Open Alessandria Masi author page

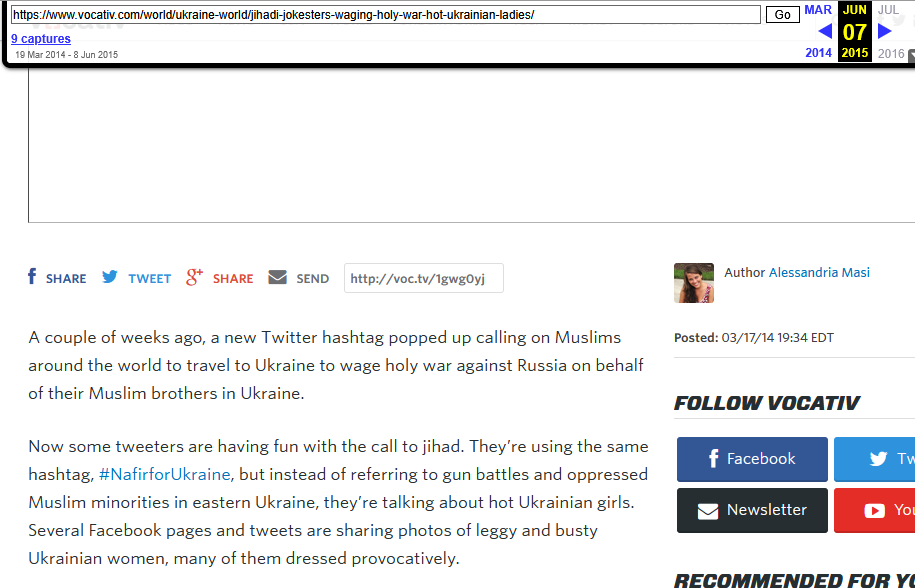pos(819,272)
